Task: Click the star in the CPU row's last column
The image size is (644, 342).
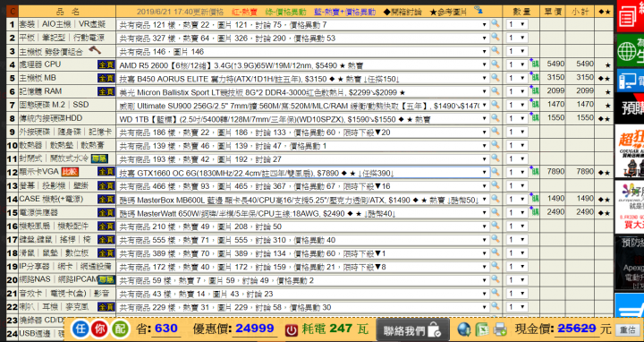Action: tap(607, 65)
